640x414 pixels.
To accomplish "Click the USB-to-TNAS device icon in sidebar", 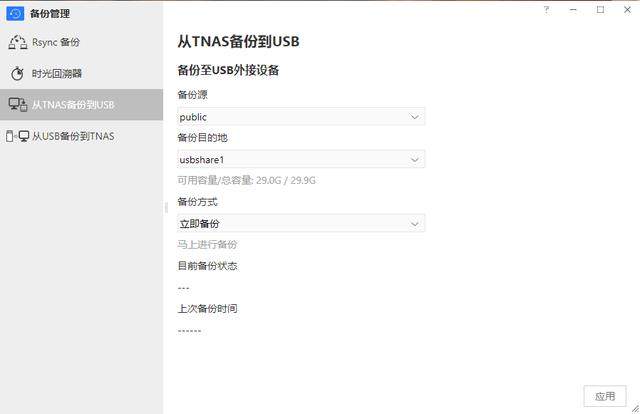I will (x=17, y=135).
